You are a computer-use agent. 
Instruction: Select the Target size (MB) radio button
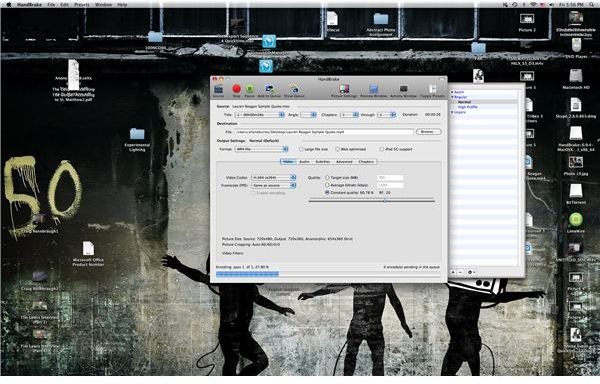coord(327,177)
